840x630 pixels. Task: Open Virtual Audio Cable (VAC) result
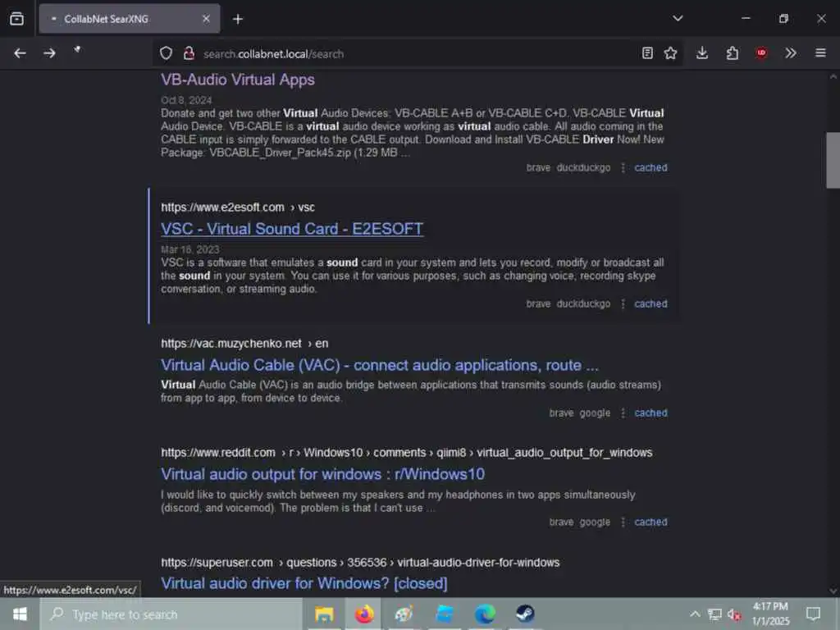(380, 365)
